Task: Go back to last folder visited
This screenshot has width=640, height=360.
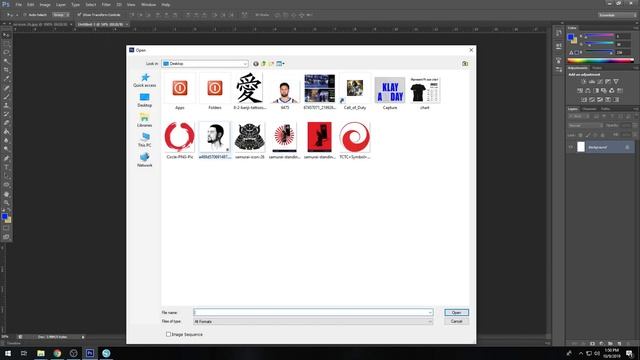Action: click(256, 64)
